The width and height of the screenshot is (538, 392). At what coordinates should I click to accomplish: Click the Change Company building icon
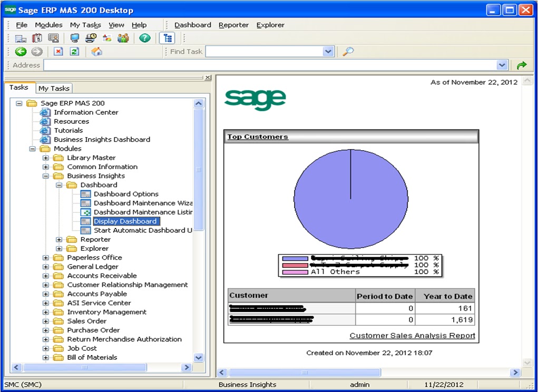pyautogui.click(x=21, y=38)
